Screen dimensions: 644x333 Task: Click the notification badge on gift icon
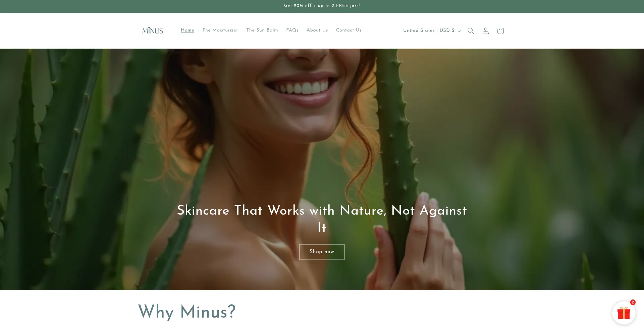click(x=633, y=302)
